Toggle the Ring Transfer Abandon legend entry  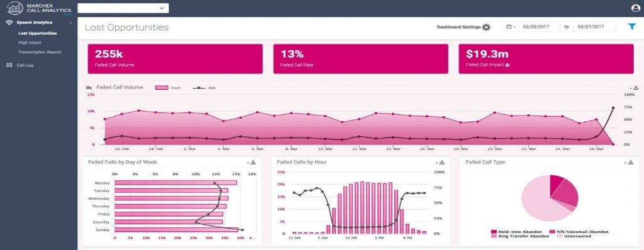[520, 236]
